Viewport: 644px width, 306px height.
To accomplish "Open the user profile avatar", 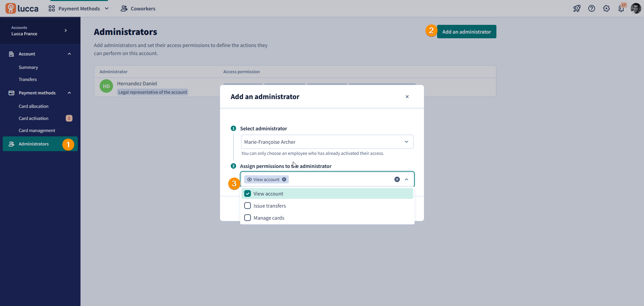I will [x=636, y=8].
